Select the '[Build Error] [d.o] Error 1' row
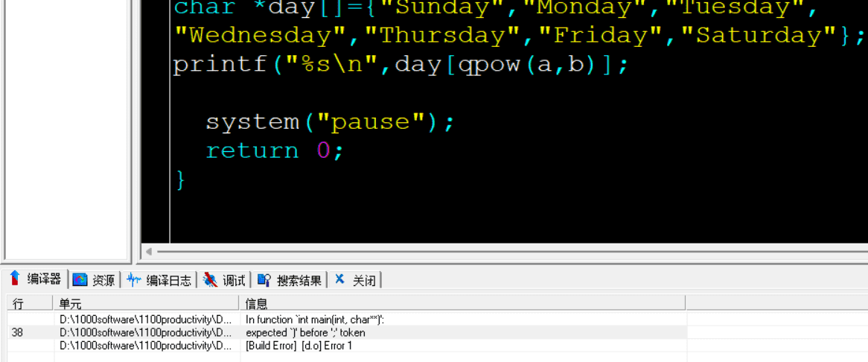The height and width of the screenshot is (362, 868). [x=299, y=346]
